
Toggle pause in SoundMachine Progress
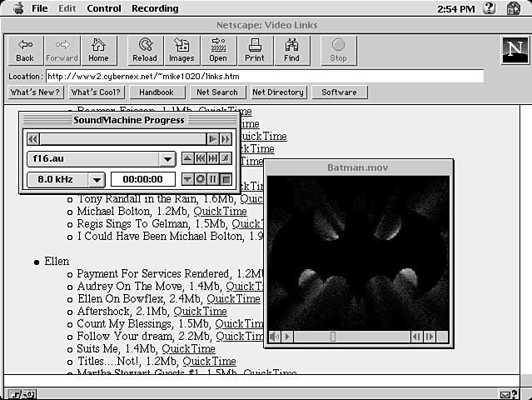pyautogui.click(x=213, y=179)
